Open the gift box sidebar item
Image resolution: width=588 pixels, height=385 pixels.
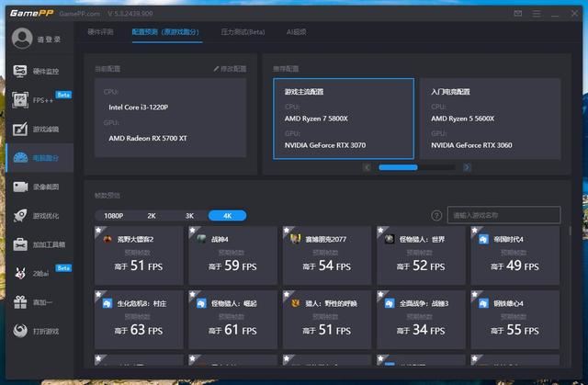[x=40, y=302]
